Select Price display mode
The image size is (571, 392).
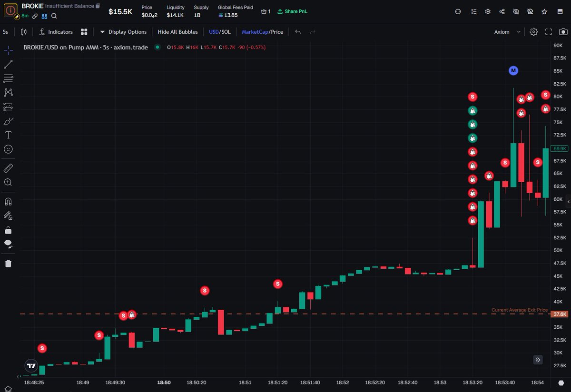(277, 32)
